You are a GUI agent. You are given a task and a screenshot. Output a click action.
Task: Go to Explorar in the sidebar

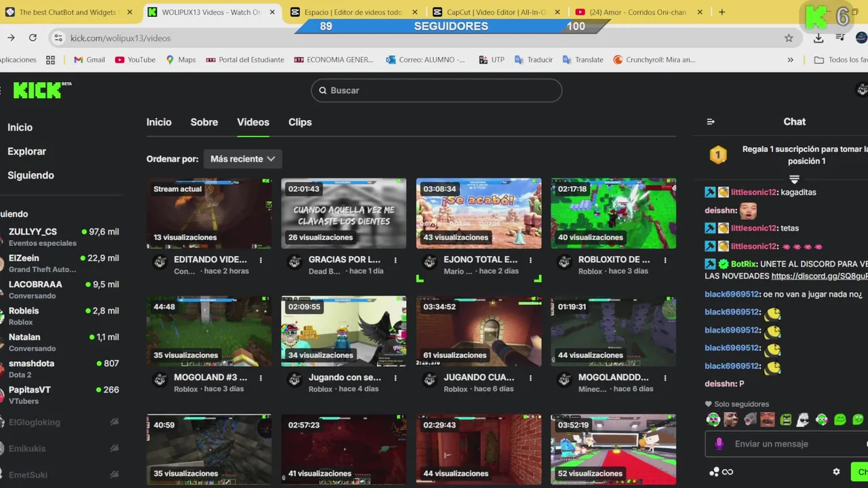[27, 151]
